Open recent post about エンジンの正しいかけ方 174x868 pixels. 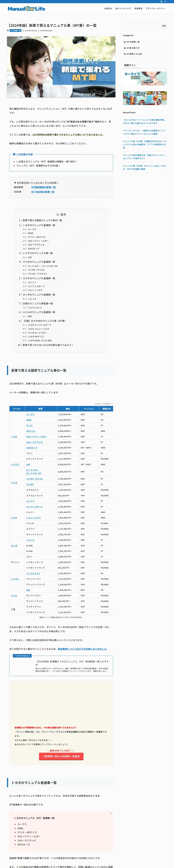pyautogui.click(x=144, y=168)
